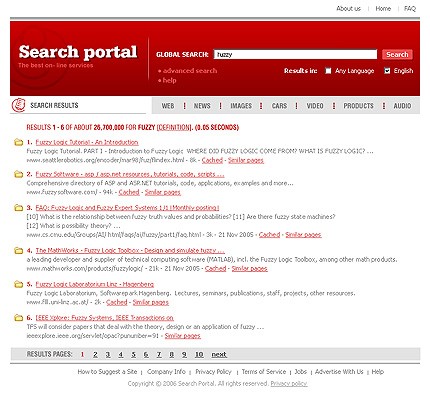
Task: Open Similar pages for cs.cmu.edu result
Action: 303,234
